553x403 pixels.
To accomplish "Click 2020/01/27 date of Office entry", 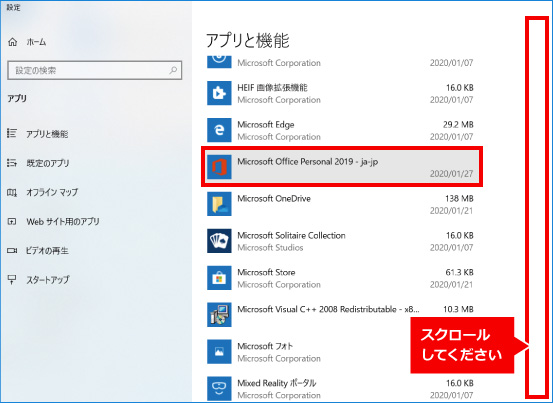I will click(451, 174).
